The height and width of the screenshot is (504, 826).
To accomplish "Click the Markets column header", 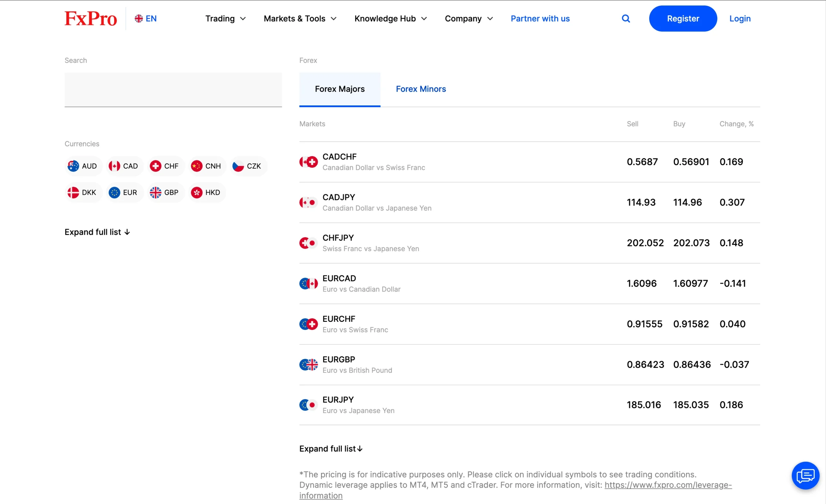I will tap(312, 124).
